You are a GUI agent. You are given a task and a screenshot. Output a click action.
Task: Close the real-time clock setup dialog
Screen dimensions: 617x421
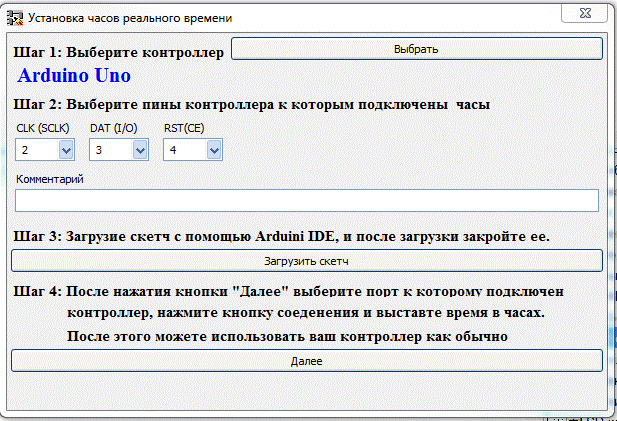click(x=585, y=13)
